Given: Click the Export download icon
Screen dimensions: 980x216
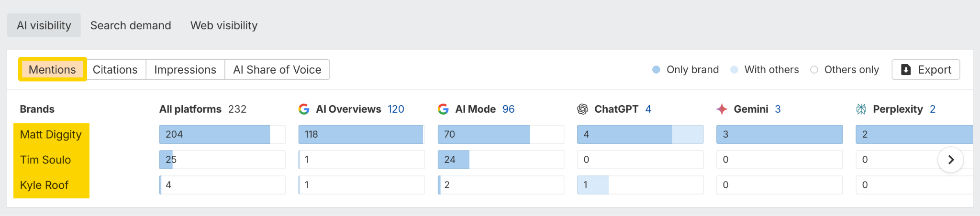Looking at the screenshot, I should click(906, 70).
